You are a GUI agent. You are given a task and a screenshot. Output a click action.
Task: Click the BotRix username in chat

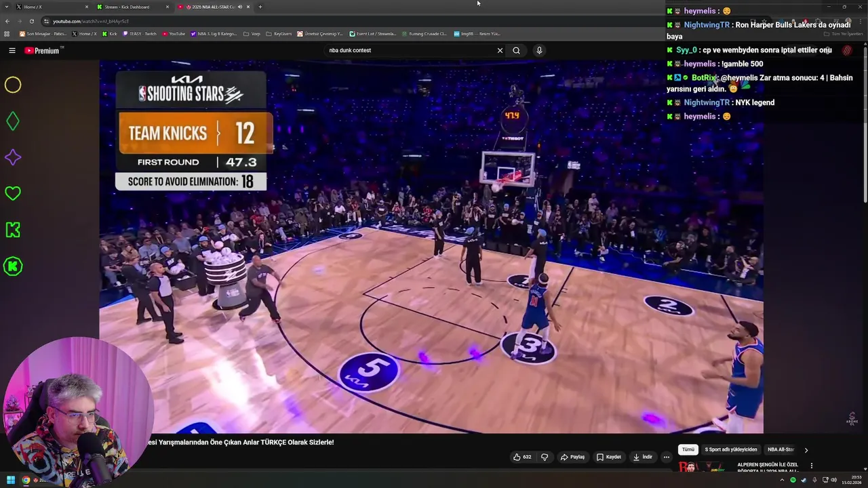(704, 78)
